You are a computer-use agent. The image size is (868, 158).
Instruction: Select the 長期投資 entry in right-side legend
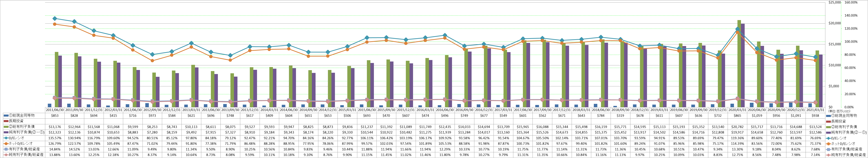click(x=838, y=121)
